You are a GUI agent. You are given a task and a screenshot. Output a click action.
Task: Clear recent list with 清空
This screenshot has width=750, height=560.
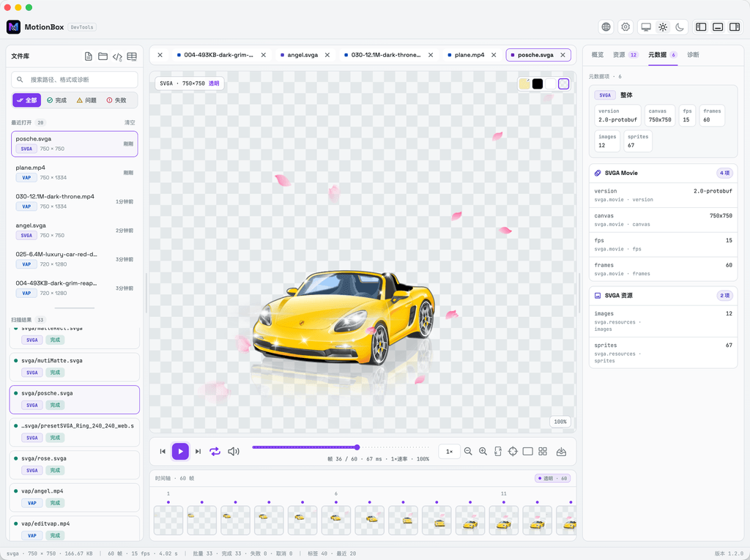click(130, 122)
